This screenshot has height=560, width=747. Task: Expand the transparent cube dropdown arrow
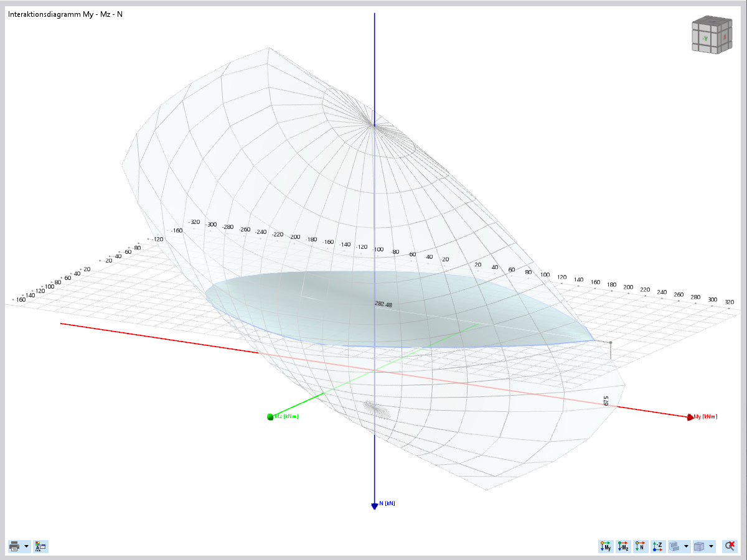[x=712, y=546]
